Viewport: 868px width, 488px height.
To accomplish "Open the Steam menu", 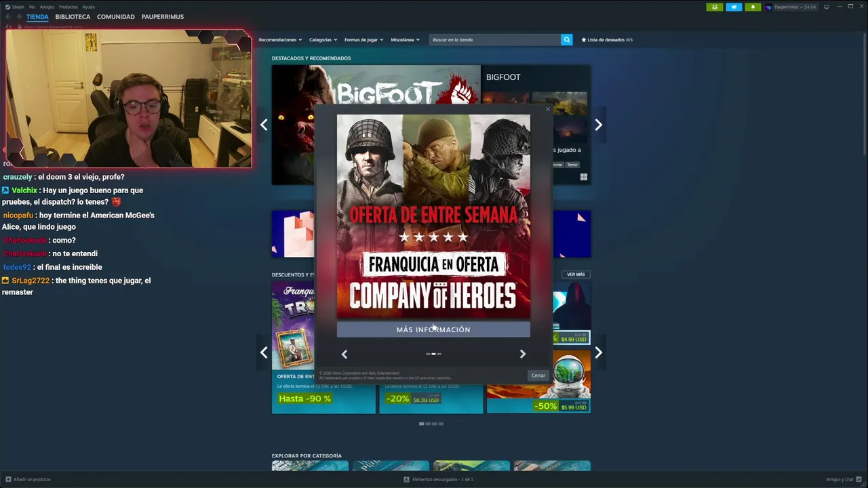I will (15, 7).
